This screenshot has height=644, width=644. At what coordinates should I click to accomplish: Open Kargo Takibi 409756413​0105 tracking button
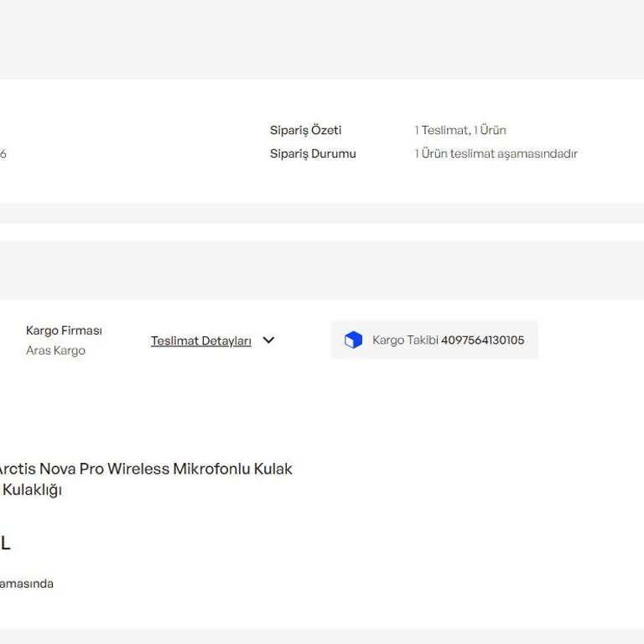[x=434, y=340]
